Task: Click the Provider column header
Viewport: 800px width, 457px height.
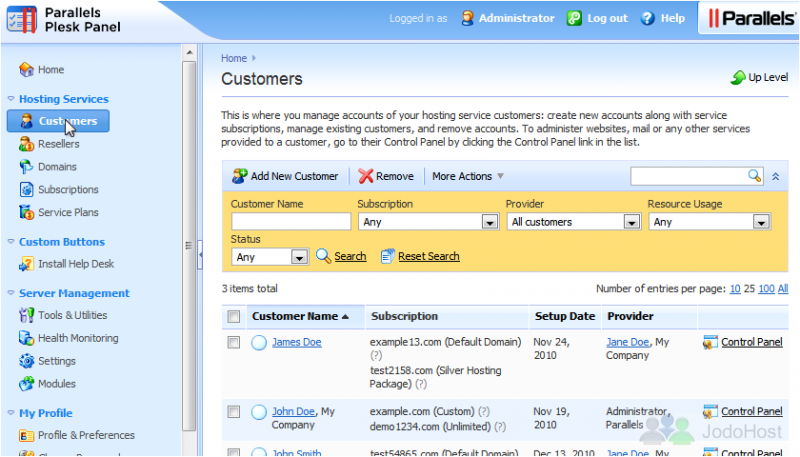Action: 630,316
